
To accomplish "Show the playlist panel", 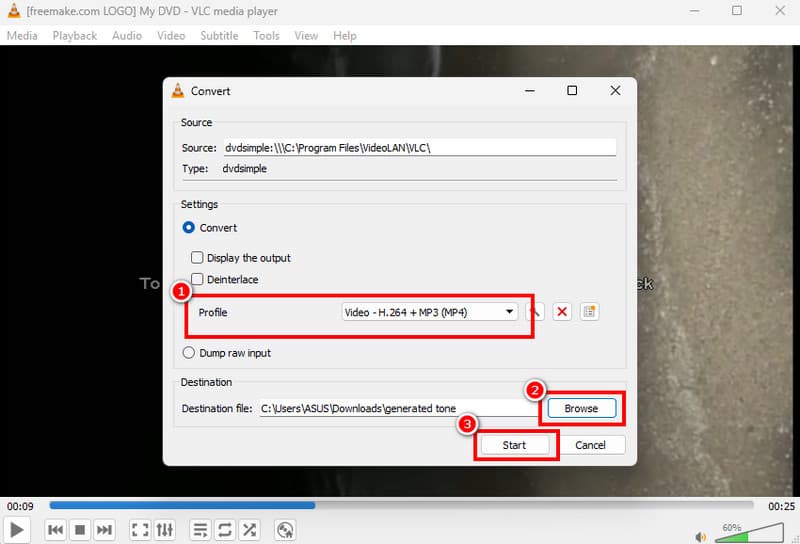I will (200, 530).
